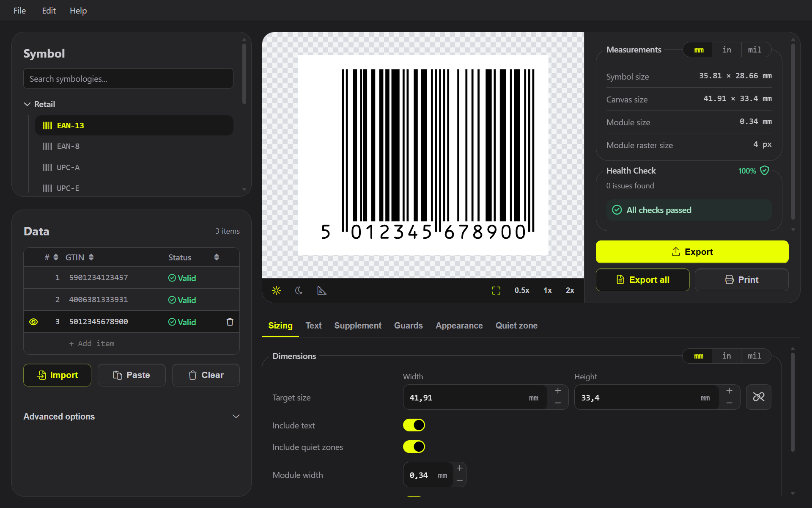Click the fit-to-screen preview icon
The image size is (812, 508).
[496, 290]
